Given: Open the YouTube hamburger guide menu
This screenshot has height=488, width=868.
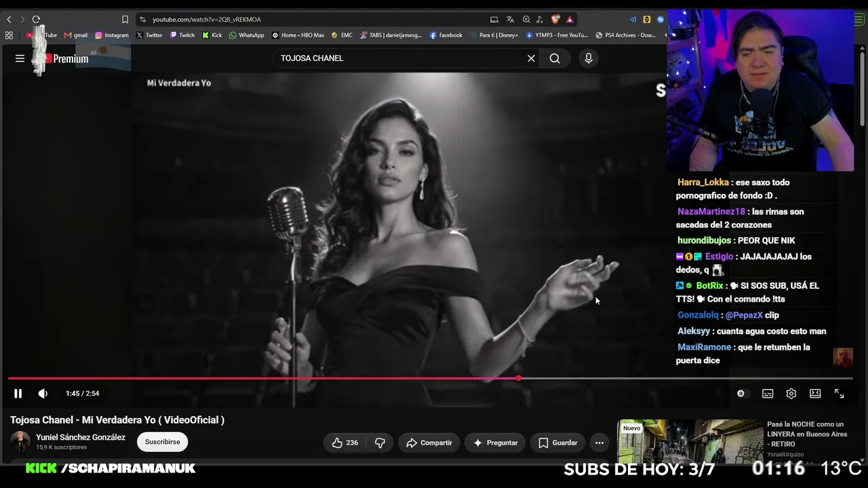Looking at the screenshot, I should 20,58.
